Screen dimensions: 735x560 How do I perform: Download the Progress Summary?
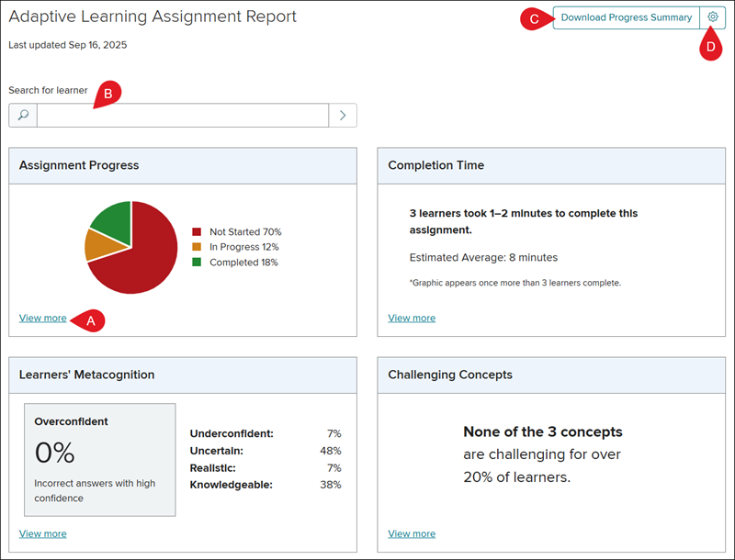click(x=627, y=17)
